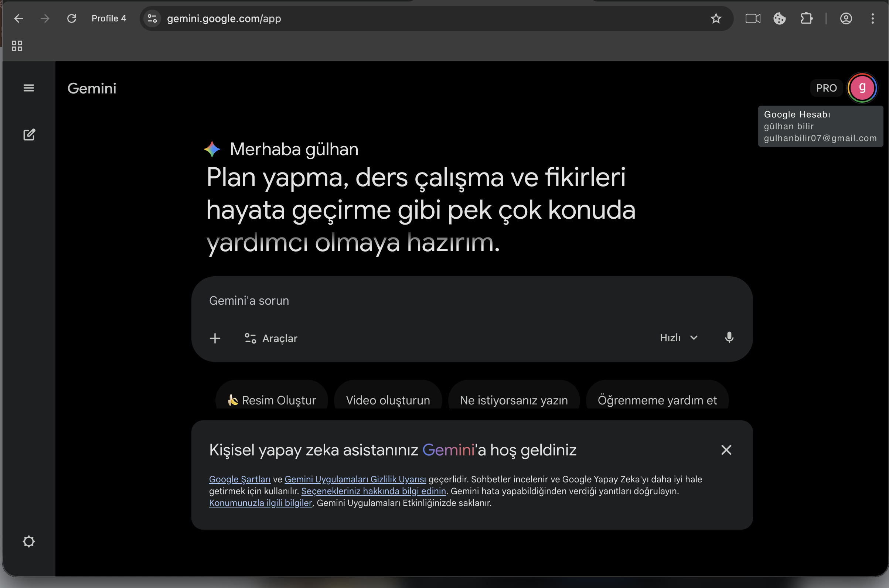The image size is (889, 588).
Task: Open the apps grid in bookmarks bar
Action: point(17,46)
